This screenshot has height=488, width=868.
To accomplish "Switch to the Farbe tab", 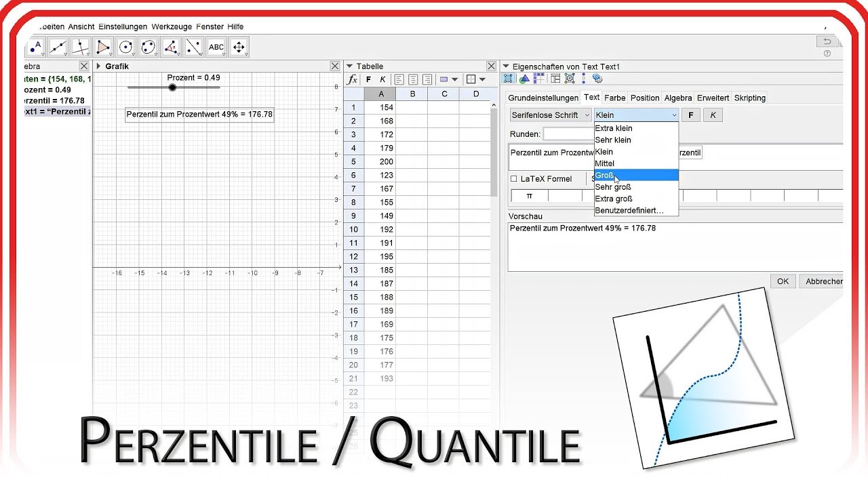I will click(x=615, y=98).
